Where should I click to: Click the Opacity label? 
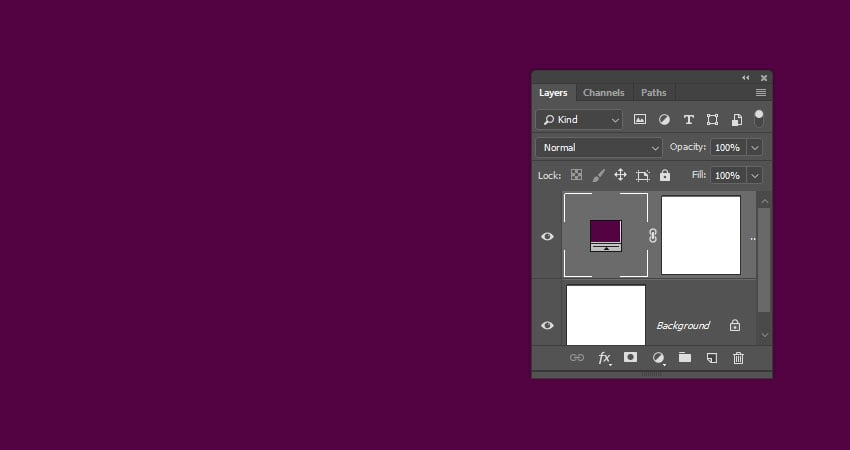point(687,147)
